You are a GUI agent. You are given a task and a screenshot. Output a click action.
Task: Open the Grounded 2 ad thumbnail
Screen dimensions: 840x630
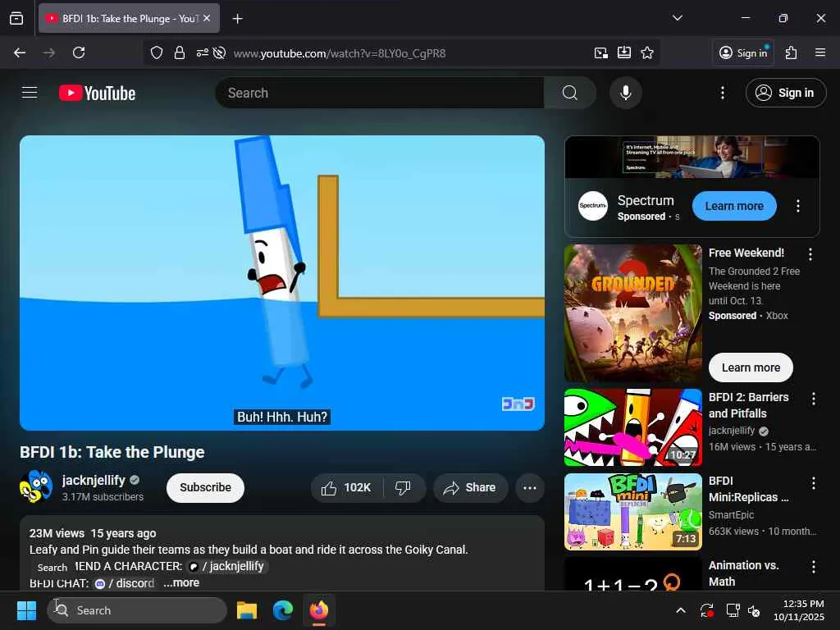[632, 313]
